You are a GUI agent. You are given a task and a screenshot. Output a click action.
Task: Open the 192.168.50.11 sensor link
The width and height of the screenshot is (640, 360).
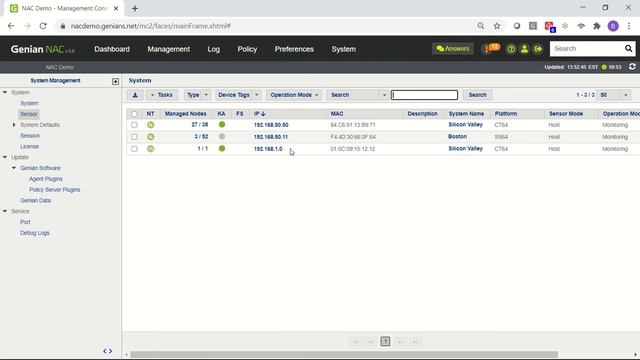click(x=271, y=137)
